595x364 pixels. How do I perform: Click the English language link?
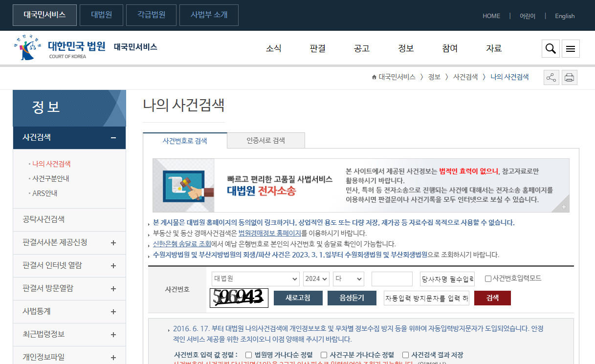pos(565,16)
